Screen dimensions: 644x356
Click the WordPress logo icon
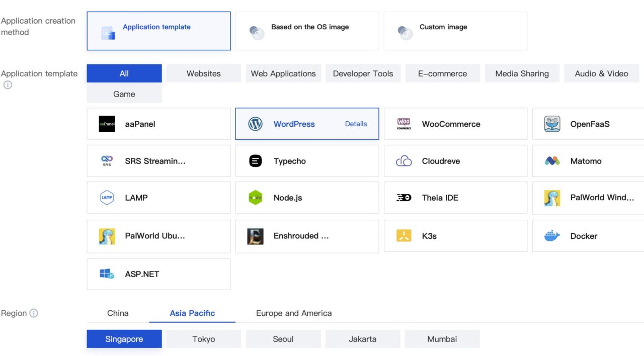(x=256, y=124)
